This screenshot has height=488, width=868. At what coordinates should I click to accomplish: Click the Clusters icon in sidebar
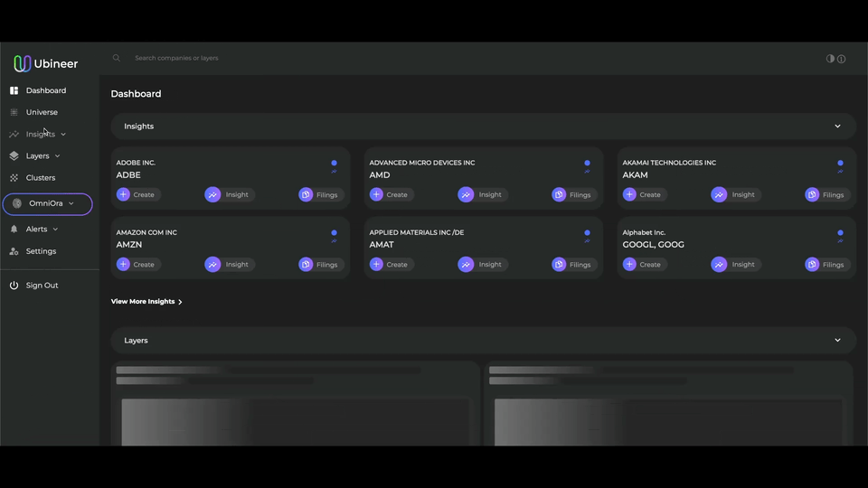tap(14, 178)
